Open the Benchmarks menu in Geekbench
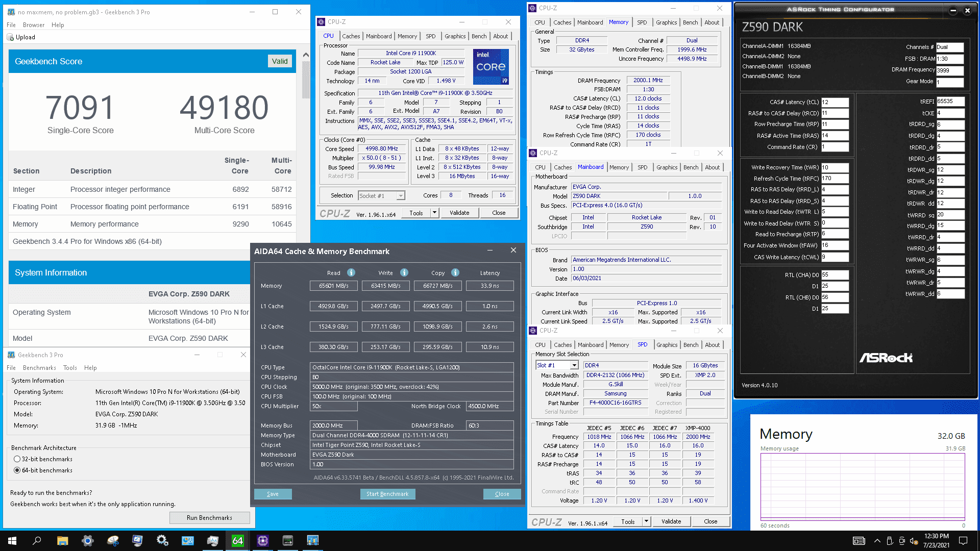This screenshot has width=980, height=551. click(x=39, y=368)
